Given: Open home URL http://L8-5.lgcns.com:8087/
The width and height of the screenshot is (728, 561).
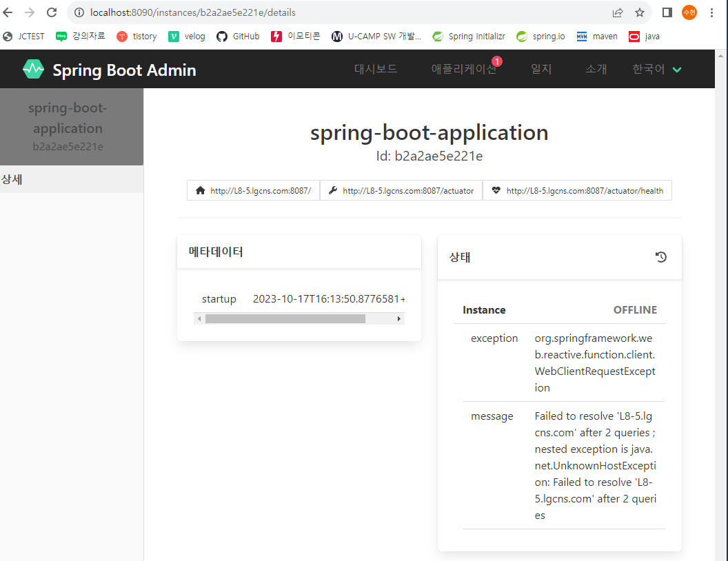Looking at the screenshot, I should pos(253,190).
